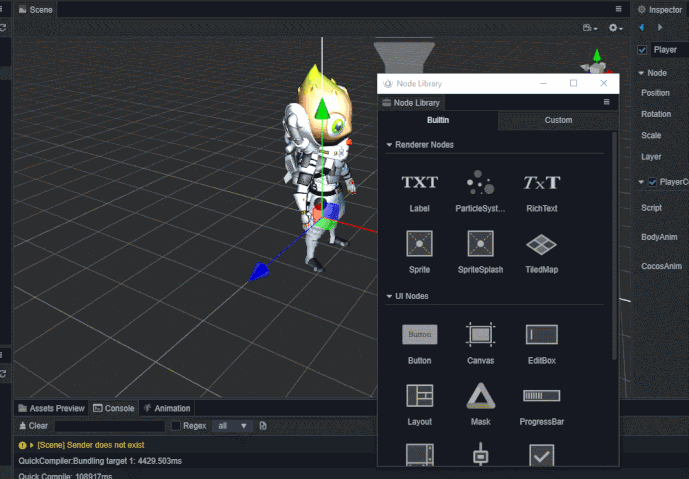The width and height of the screenshot is (689, 479).
Task: Open Node Library panel menu
Action: [x=606, y=102]
